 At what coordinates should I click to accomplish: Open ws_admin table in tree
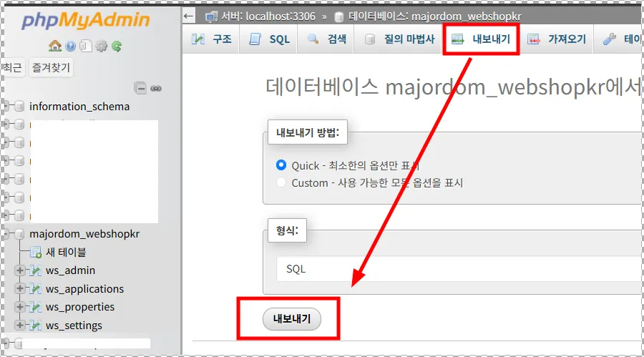pos(70,270)
